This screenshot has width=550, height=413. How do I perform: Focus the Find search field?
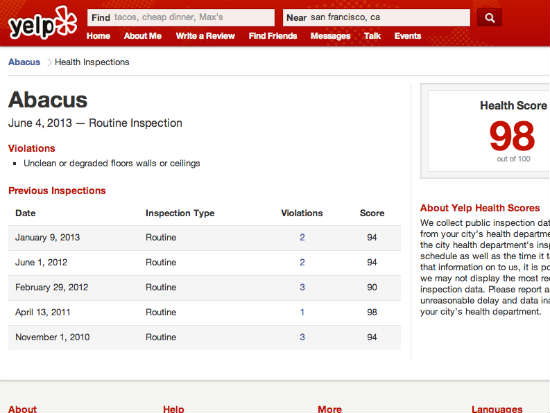pyautogui.click(x=181, y=17)
